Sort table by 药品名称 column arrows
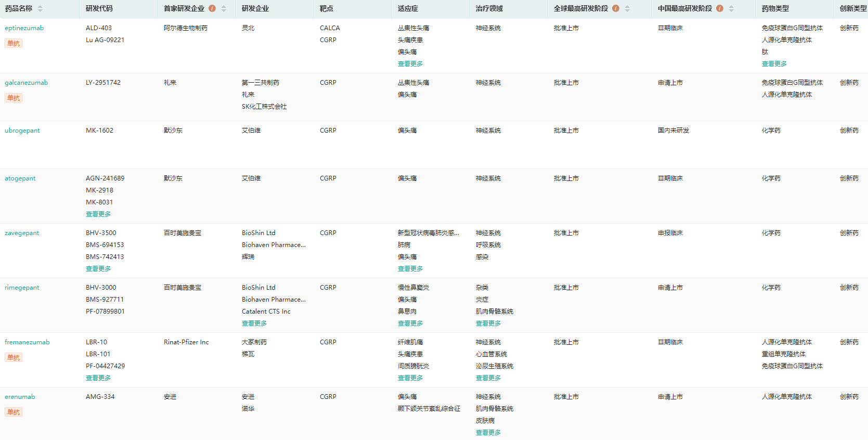 pos(40,8)
